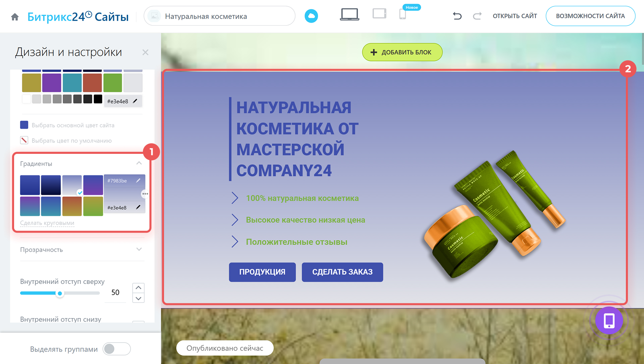Select the red-to-olive gradient swatch
Image resolution: width=644 pixels, height=364 pixels.
tap(72, 206)
